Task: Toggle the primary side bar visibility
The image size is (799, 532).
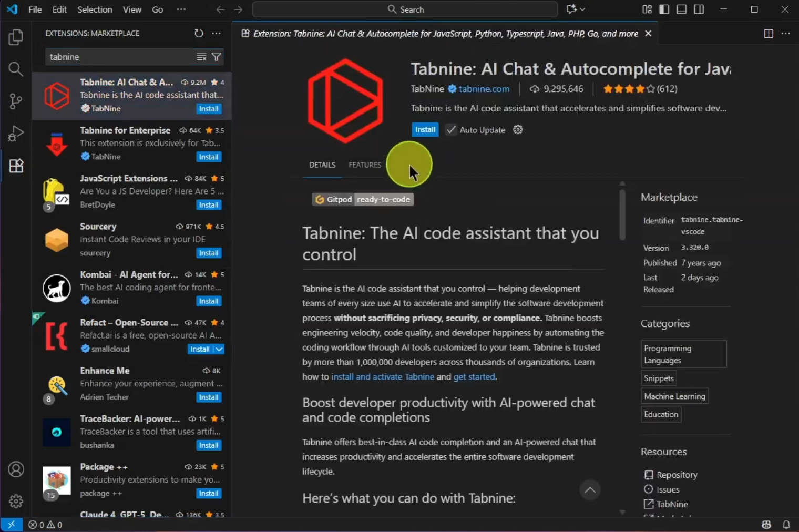Action: [664, 9]
